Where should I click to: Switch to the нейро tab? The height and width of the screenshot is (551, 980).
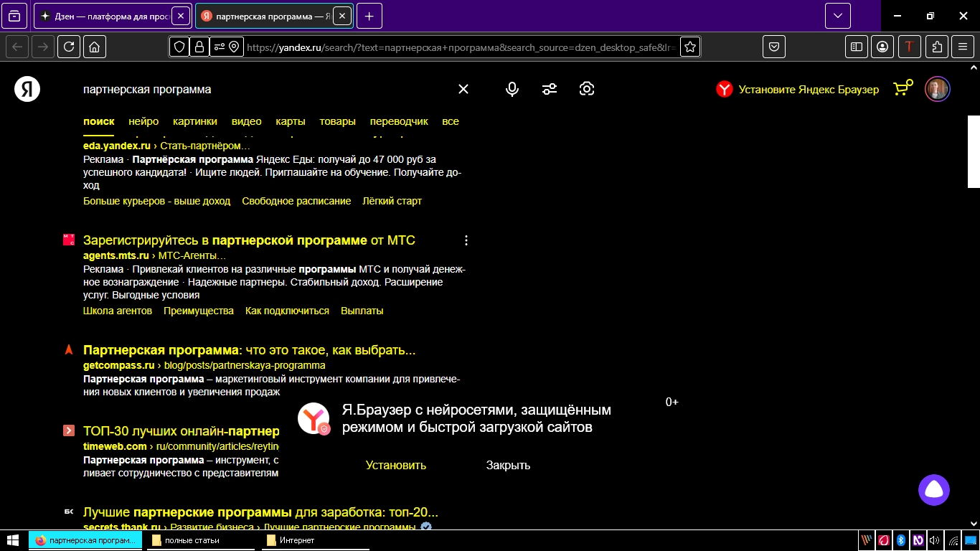pyautogui.click(x=143, y=121)
